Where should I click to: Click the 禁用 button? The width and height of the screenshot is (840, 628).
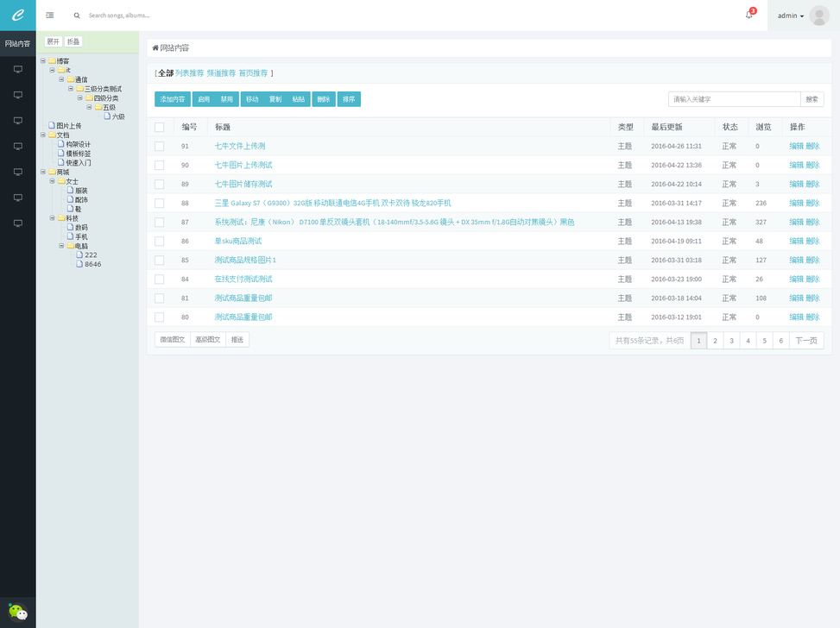click(227, 99)
